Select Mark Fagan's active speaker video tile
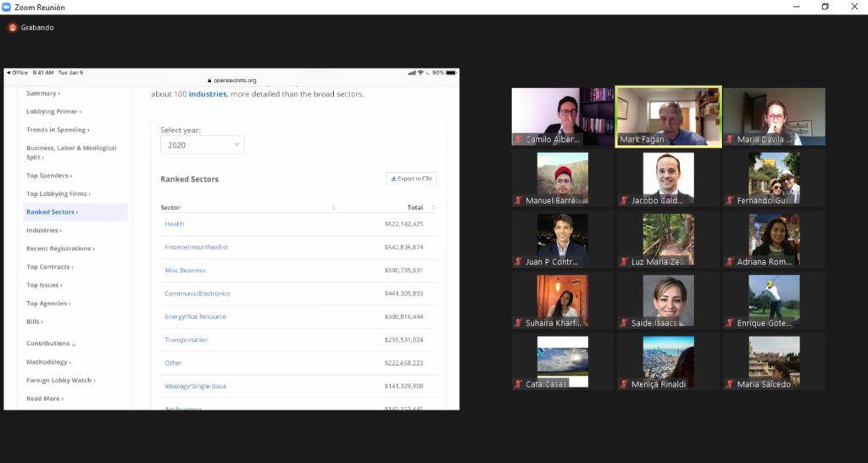Viewport: 868px width, 463px height. click(x=668, y=117)
